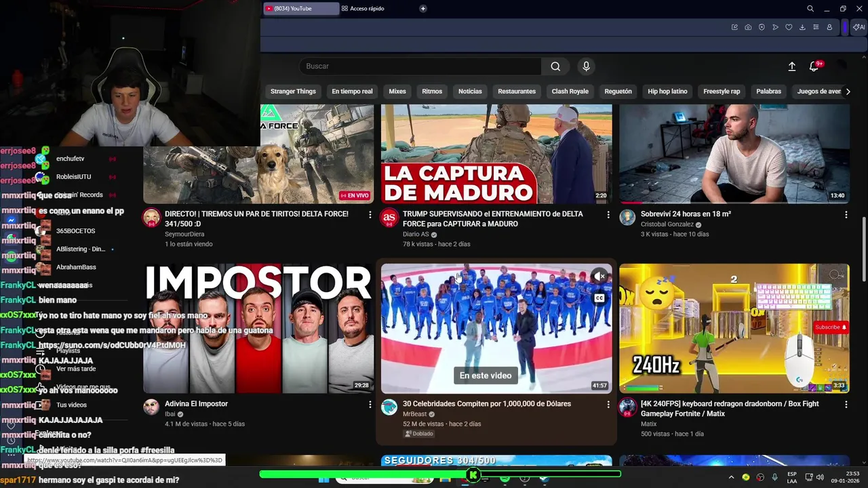Select the Stranger Things chip
868x488 pixels.
click(293, 91)
